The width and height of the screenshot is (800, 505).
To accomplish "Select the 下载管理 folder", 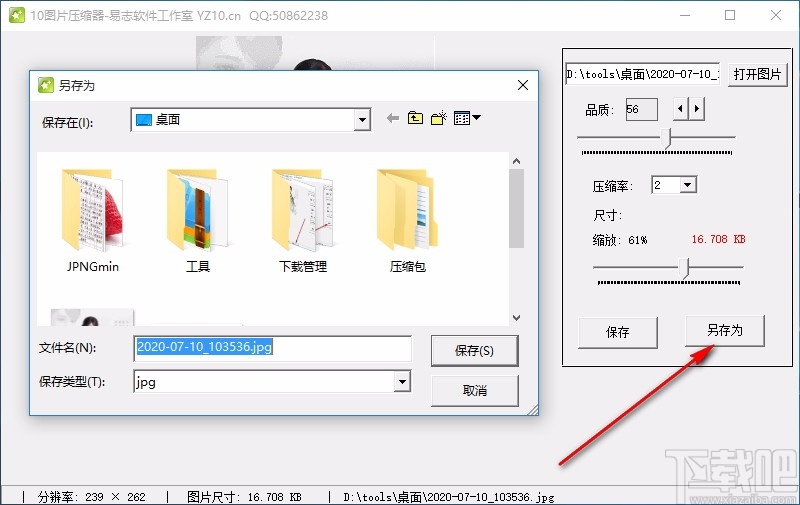I will (303, 221).
